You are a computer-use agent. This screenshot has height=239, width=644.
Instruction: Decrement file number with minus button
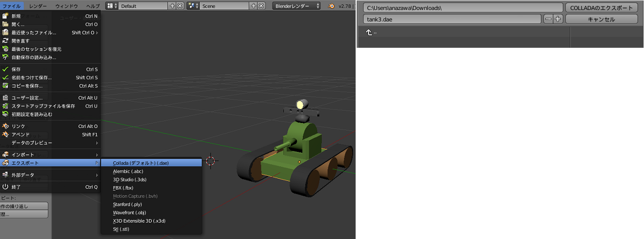click(x=548, y=19)
